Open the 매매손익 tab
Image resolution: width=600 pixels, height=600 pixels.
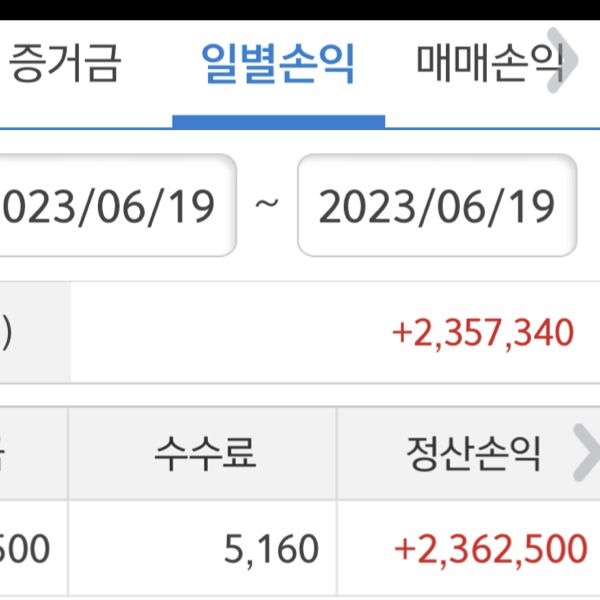[484, 65]
